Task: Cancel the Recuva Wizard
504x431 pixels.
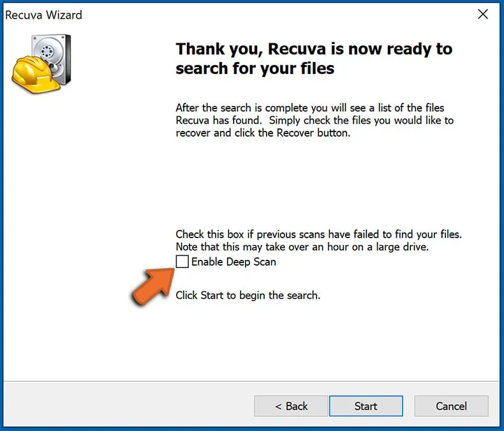Action: (451, 406)
